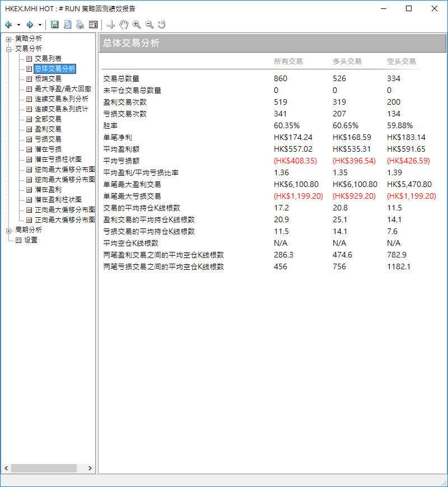
Task: Click the HK$5,470.80 short trades value
Action: [409, 185]
